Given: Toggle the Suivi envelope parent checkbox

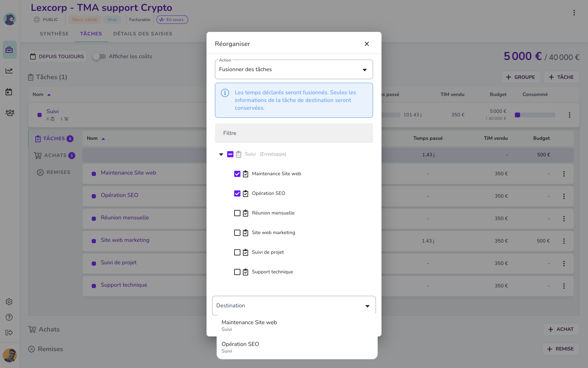Looking at the screenshot, I should 230,154.
